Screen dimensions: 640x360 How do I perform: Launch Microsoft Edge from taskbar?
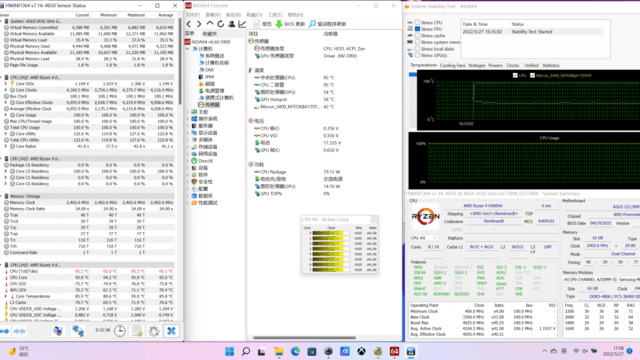(295, 351)
